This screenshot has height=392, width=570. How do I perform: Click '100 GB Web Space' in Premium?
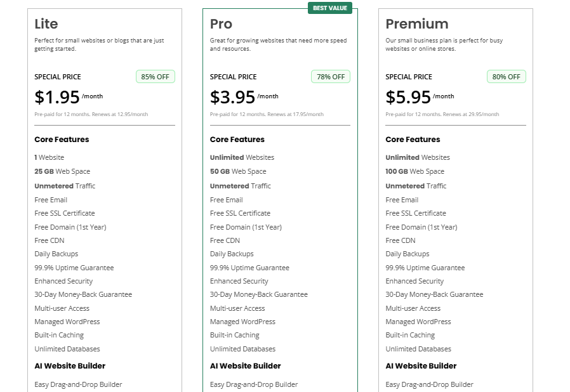(415, 171)
